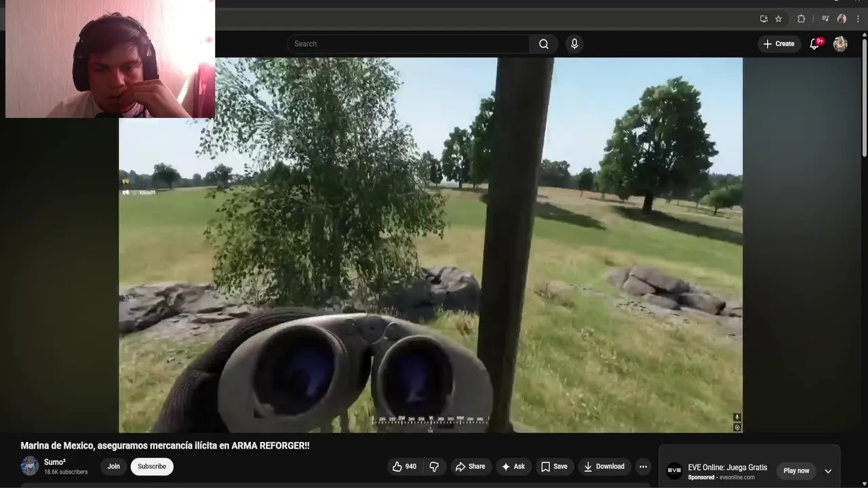
Task: Dislike the video
Action: pos(434,466)
